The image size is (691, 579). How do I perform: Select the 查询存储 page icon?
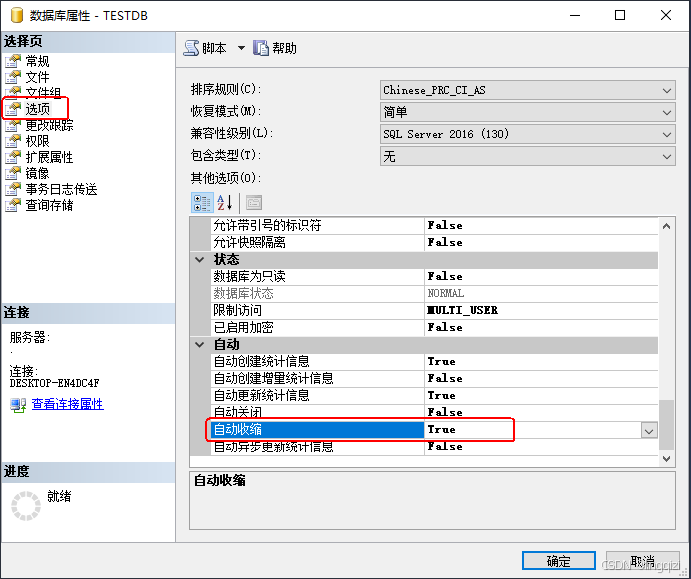13,205
